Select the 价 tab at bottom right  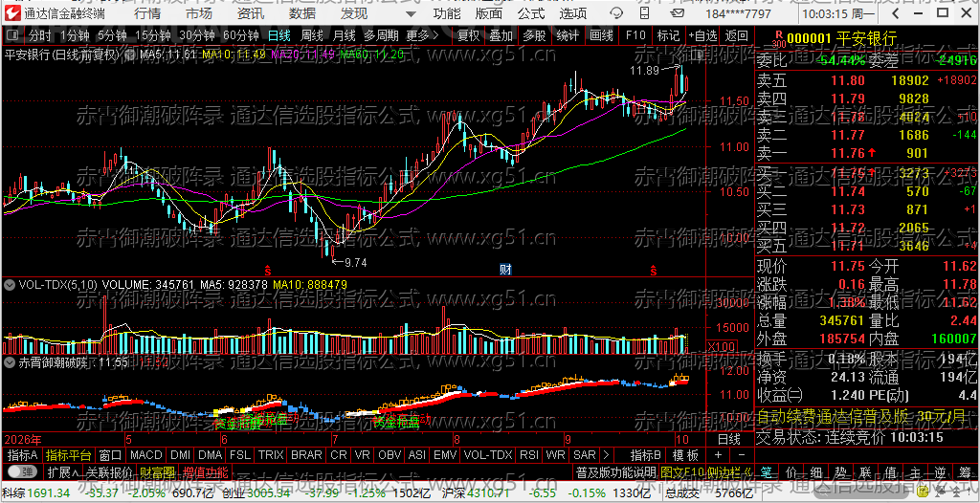point(791,471)
